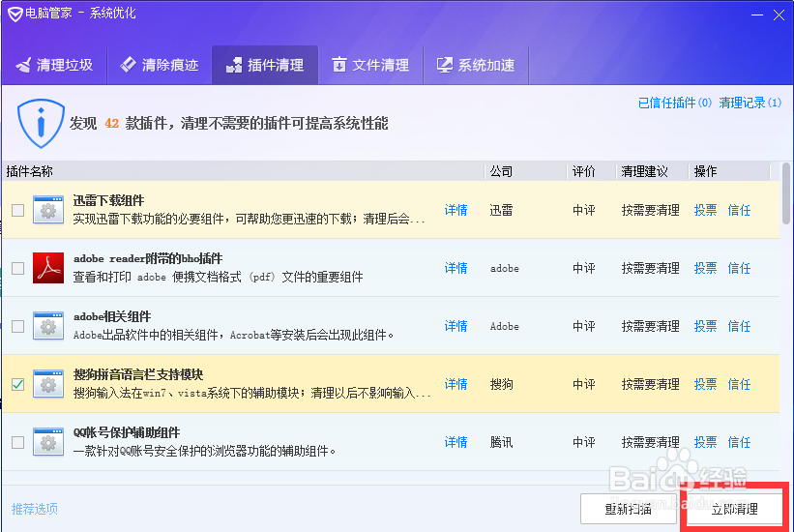794x532 pixels.
Task: Click 详情 for adobe reader bho插件
Action: point(456,268)
